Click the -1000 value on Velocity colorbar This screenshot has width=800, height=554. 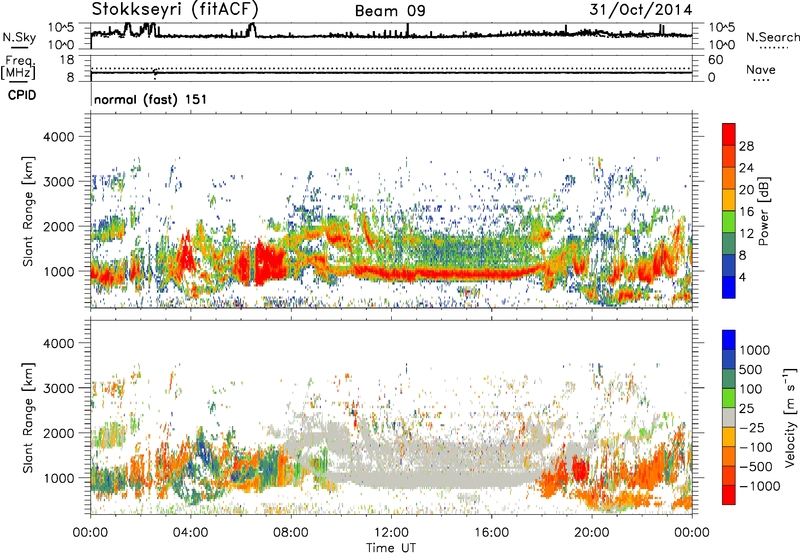pos(759,486)
